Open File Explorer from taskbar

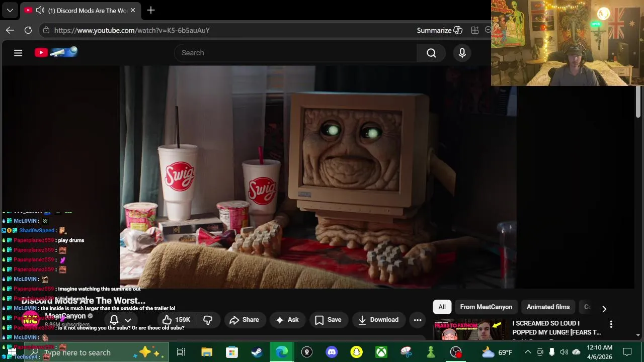tap(207, 352)
